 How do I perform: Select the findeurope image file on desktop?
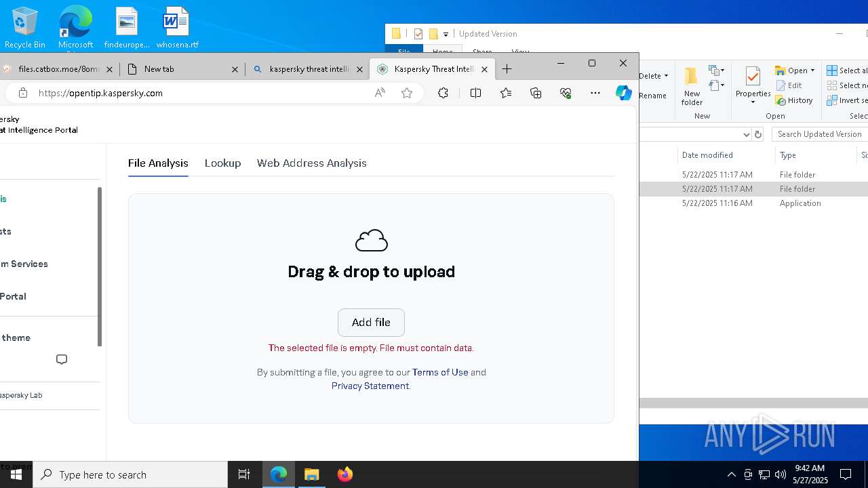127,27
